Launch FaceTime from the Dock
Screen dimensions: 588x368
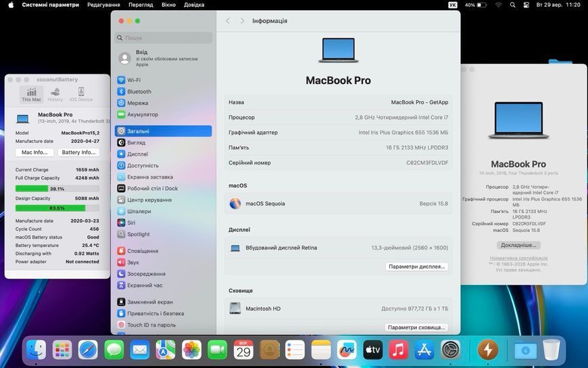[218, 350]
